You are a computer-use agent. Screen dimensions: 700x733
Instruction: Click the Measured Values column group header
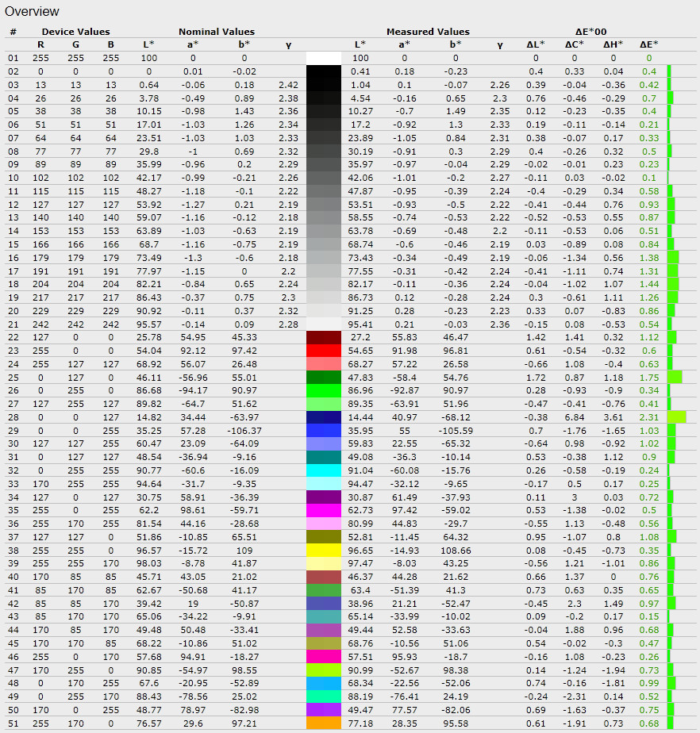[x=428, y=32]
